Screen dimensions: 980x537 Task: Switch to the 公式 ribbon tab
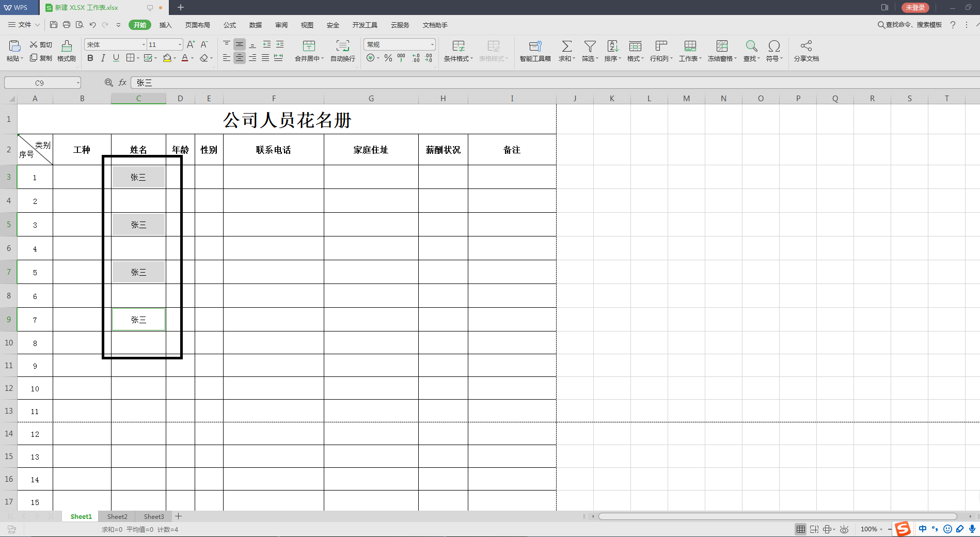(230, 25)
